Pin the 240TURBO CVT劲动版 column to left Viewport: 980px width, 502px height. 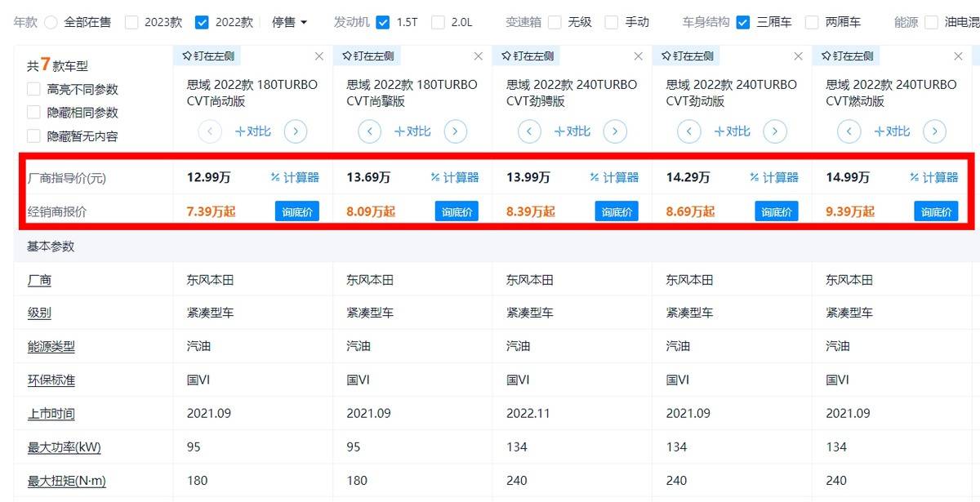coord(687,56)
